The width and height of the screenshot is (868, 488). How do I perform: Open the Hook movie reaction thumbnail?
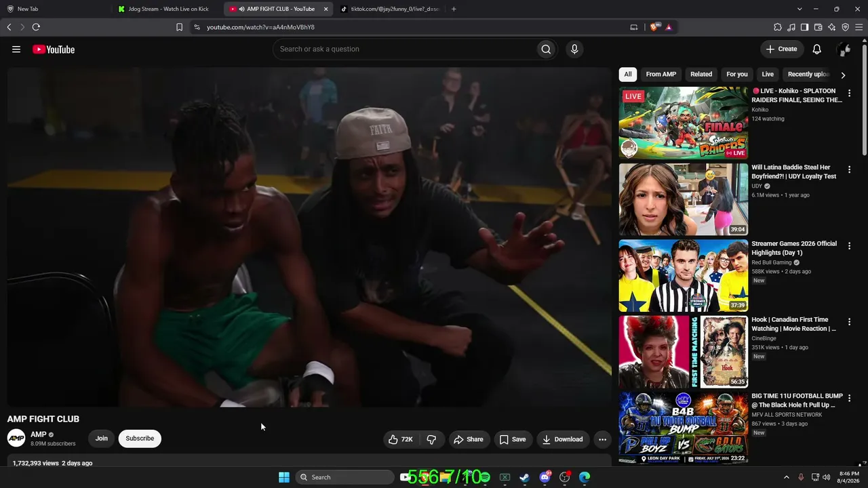tap(684, 352)
